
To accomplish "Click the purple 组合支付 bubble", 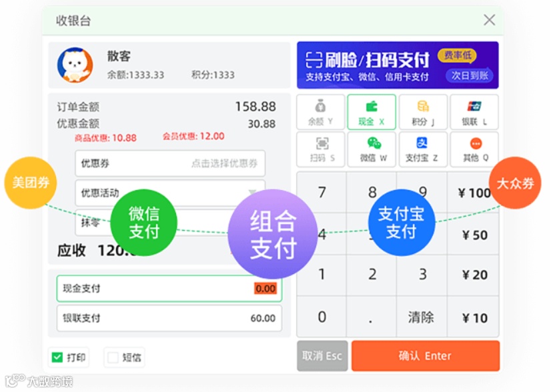I will (273, 234).
